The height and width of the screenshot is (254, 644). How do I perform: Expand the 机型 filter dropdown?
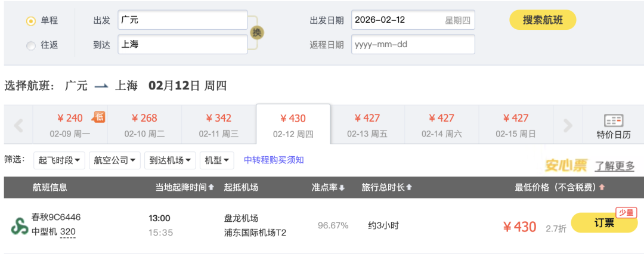[216, 160]
